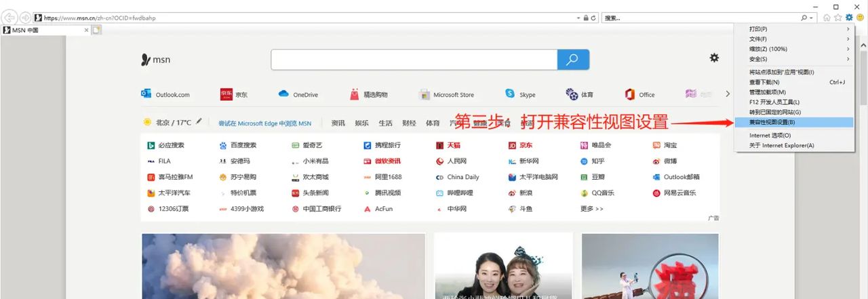This screenshot has height=299, width=868.
Task: Select Internet 选项(O) menu item
Action: [x=794, y=136]
